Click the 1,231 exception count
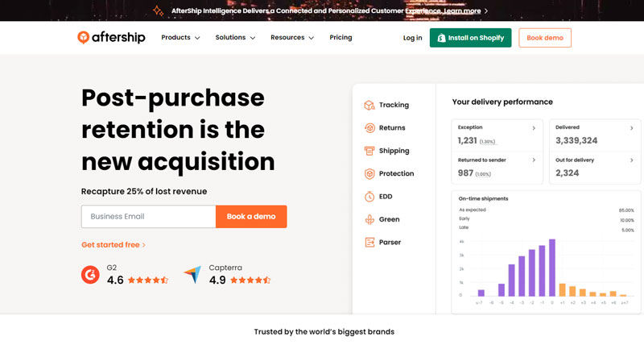 (x=468, y=140)
